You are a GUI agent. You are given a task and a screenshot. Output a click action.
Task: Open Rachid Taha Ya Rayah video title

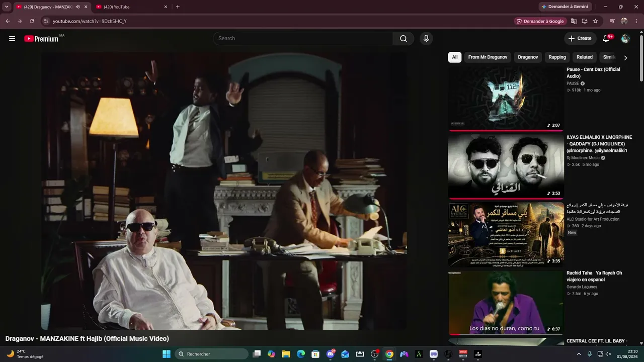click(x=594, y=277)
